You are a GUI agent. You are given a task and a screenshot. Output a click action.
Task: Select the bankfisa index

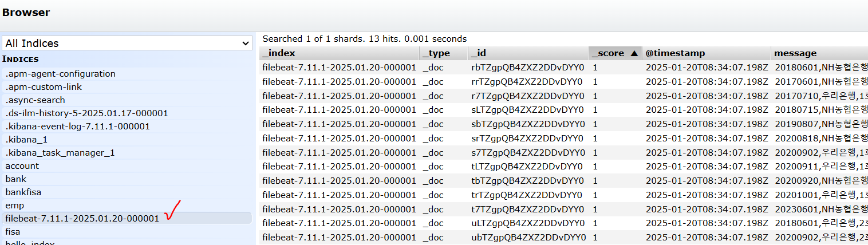click(x=23, y=192)
